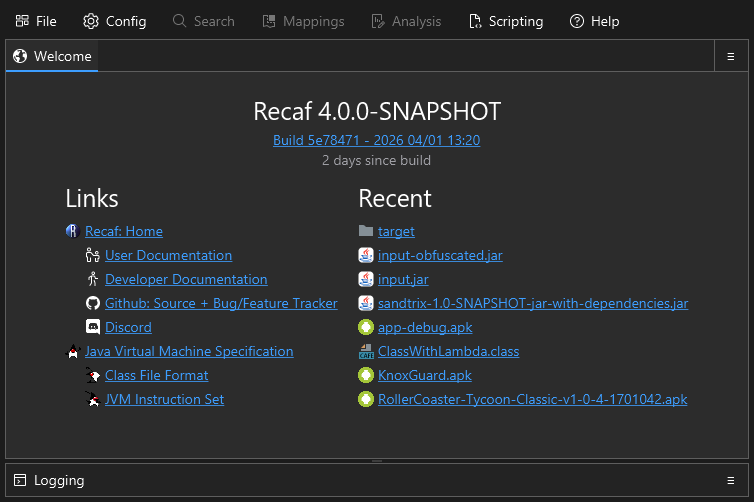Image resolution: width=754 pixels, height=502 pixels.
Task: Open the File menu
Action: (36, 21)
